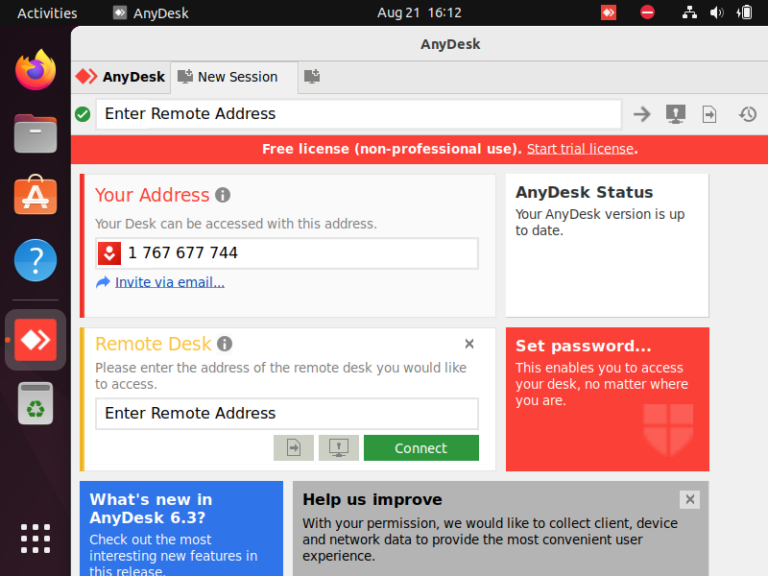
Task: Click the Your Address info icon
Action: pyautogui.click(x=223, y=195)
